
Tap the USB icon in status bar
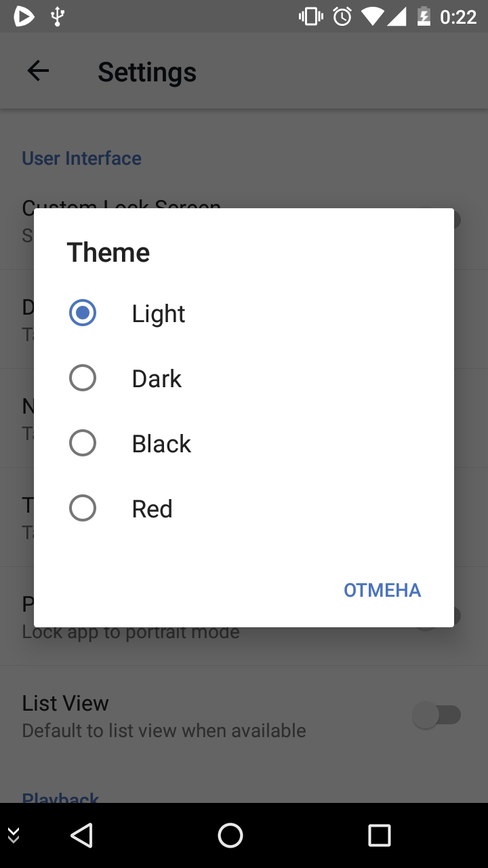(58, 16)
